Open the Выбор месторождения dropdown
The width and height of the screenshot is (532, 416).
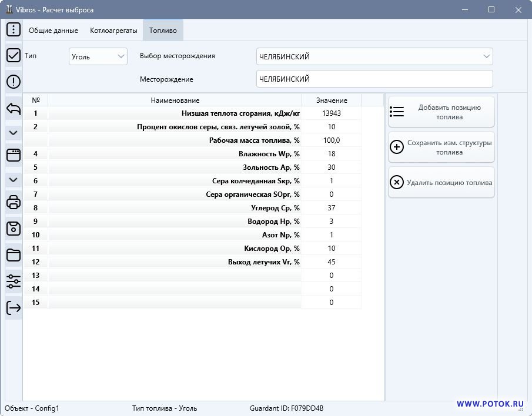point(374,56)
